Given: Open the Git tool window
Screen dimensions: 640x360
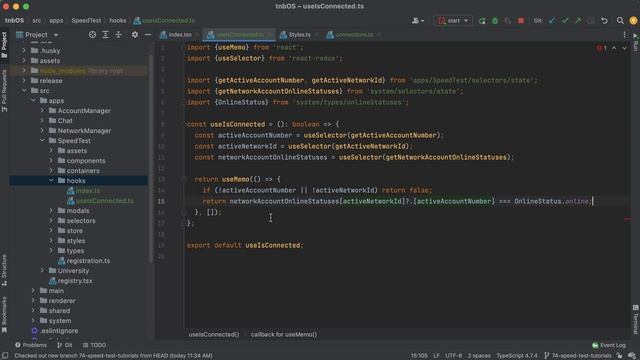Looking at the screenshot, I should [65, 345].
